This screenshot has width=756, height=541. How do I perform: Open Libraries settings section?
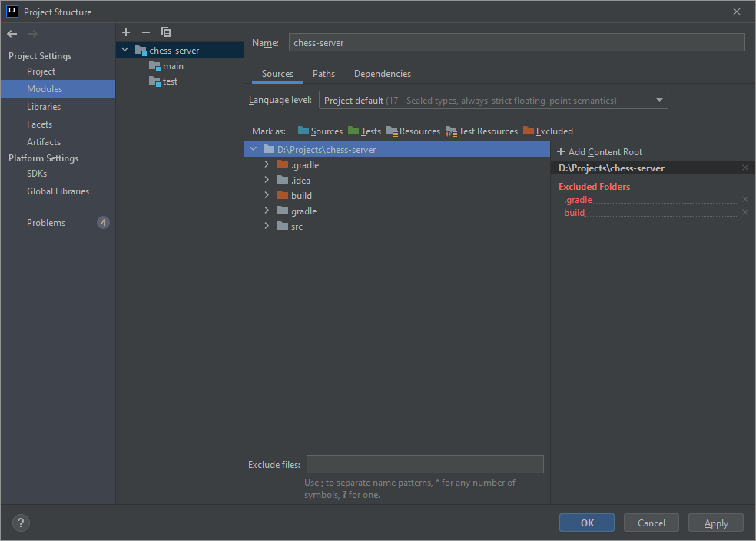click(x=44, y=107)
